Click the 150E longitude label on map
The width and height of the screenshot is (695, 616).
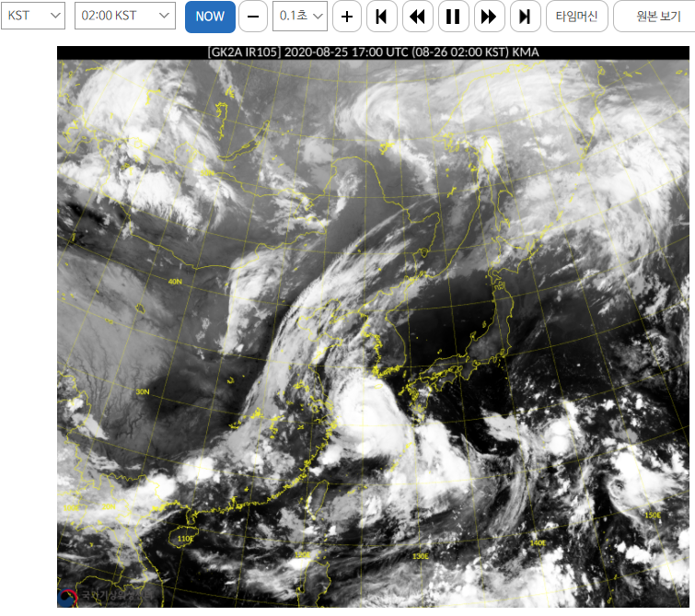652,515
